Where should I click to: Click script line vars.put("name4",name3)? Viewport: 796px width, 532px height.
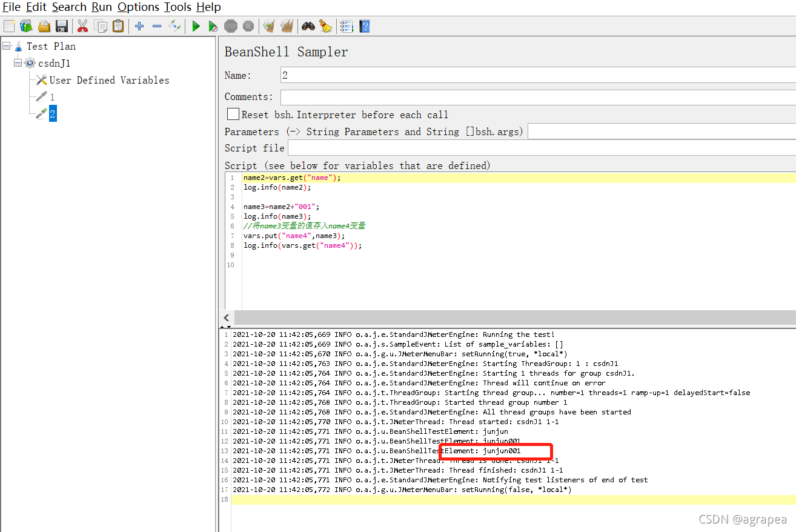pyautogui.click(x=294, y=236)
